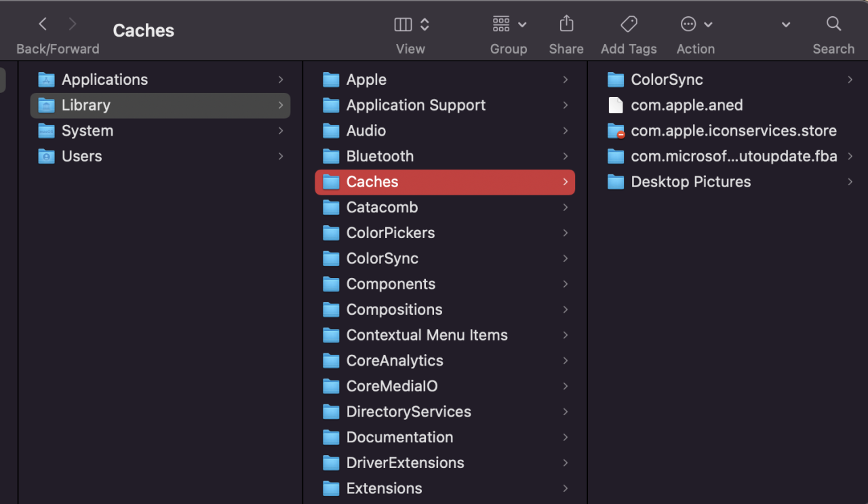Open the Group dropdown chevron
This screenshot has width=868, height=504.
pos(522,24)
